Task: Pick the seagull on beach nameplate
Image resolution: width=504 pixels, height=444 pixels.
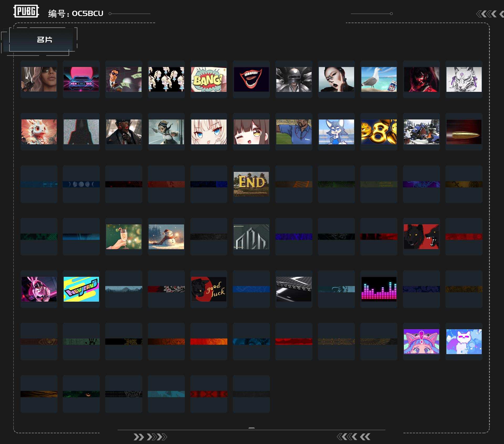Action: [379, 79]
